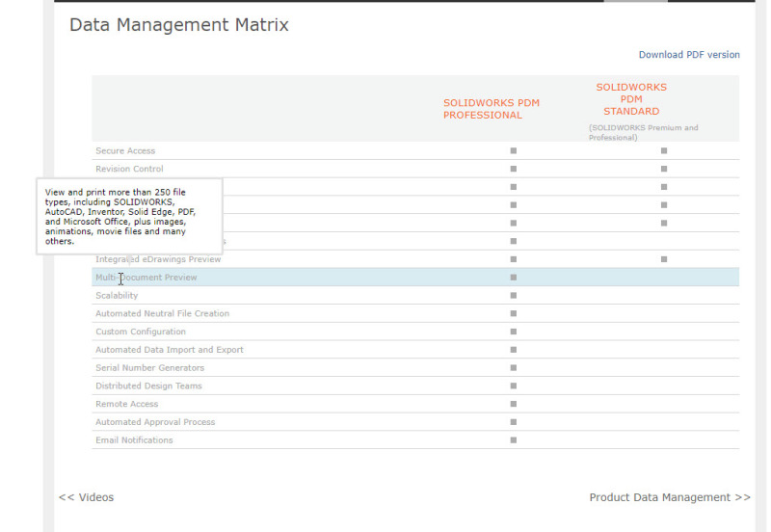Screen dimensions: 771x532
Task: Click the tooltip about viewing 250 file types
Action: tap(130, 216)
